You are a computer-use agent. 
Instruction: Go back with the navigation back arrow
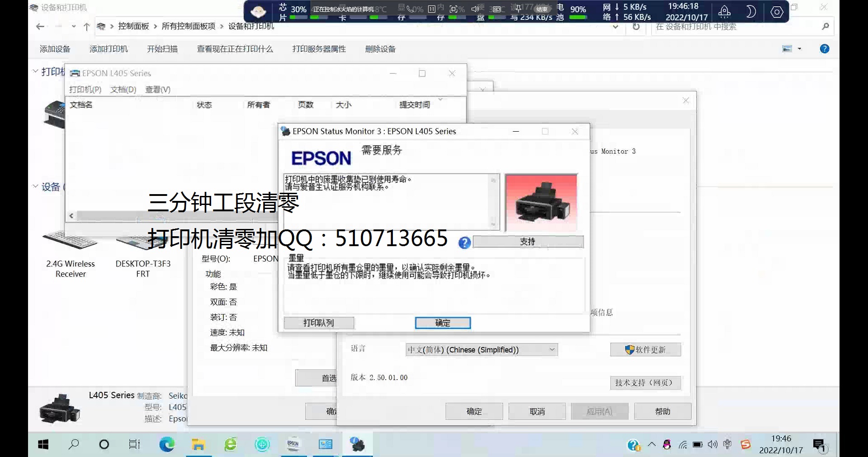[40, 27]
